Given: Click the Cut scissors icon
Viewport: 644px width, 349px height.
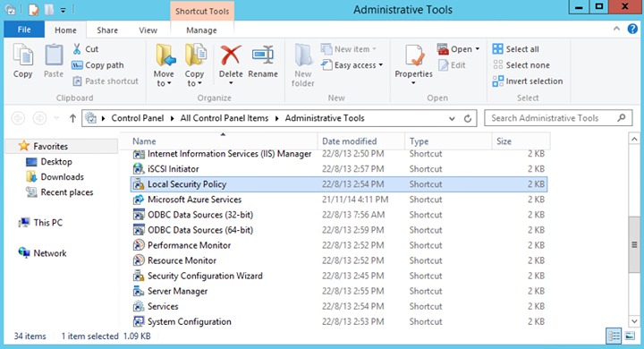Looking at the screenshot, I should coord(77,49).
